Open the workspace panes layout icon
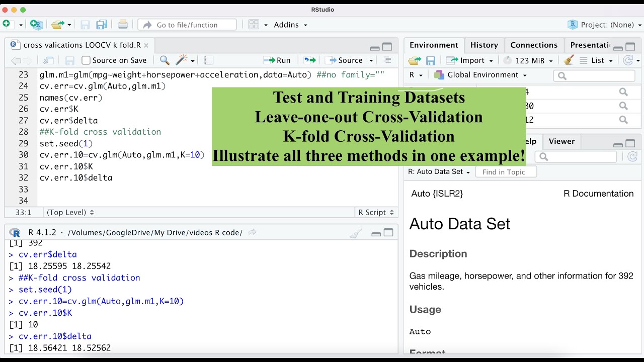The height and width of the screenshot is (362, 644). (x=254, y=25)
